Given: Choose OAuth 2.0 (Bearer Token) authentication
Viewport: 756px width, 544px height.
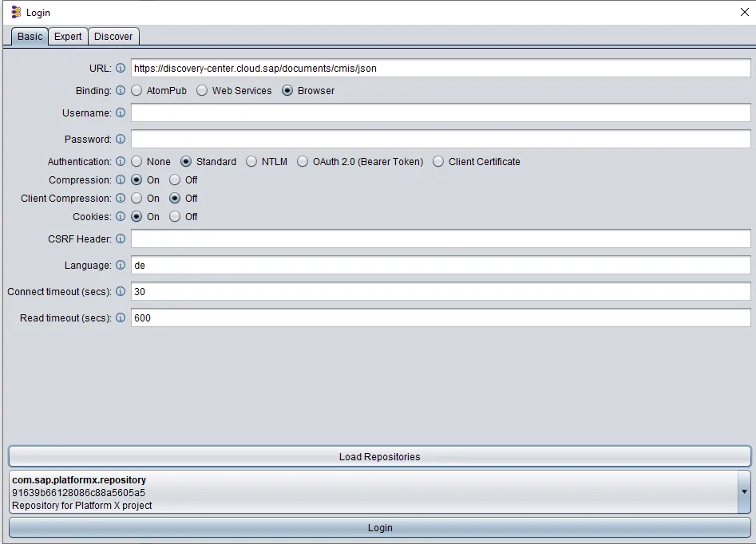Looking at the screenshot, I should 303,162.
